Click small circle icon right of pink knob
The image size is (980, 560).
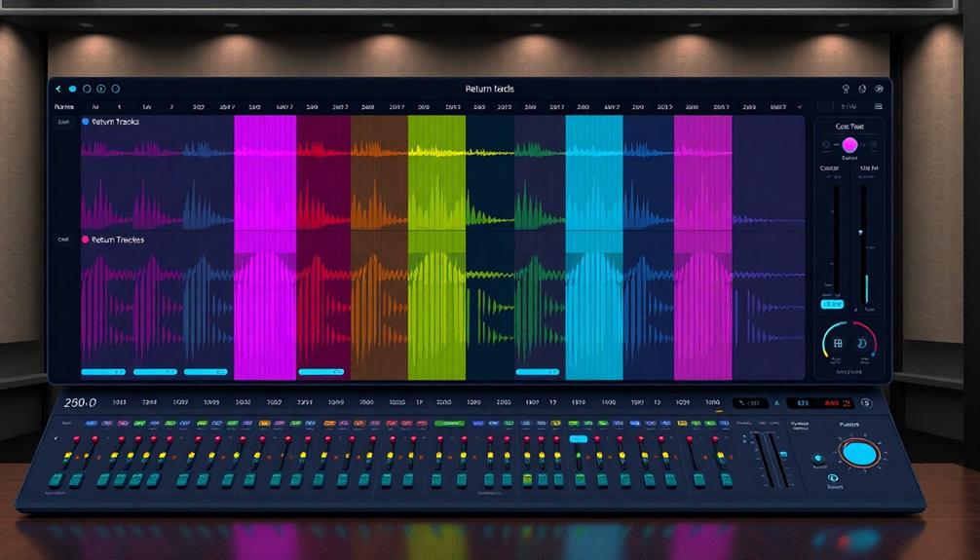click(873, 145)
